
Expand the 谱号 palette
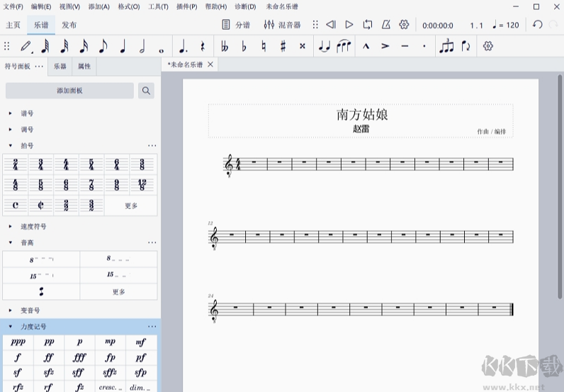point(11,113)
